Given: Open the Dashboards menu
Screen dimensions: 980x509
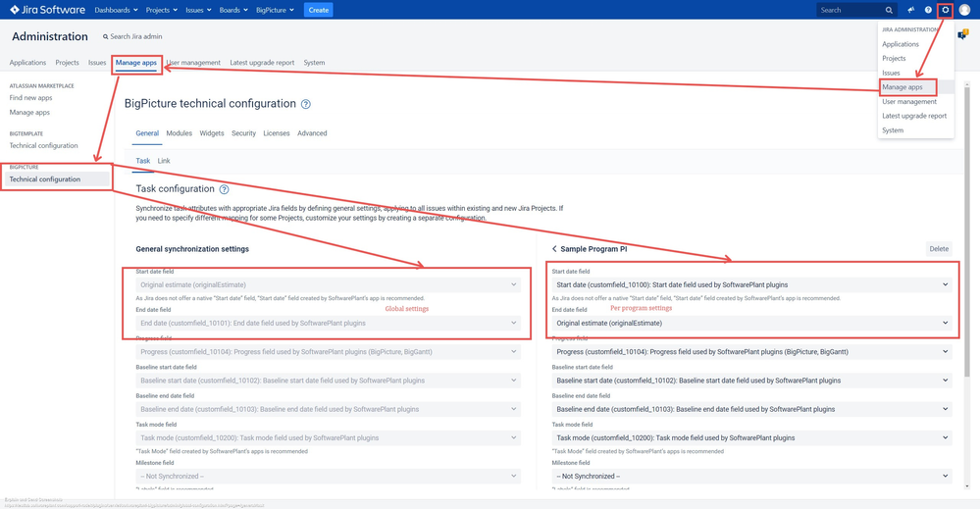Looking at the screenshot, I should point(117,10).
